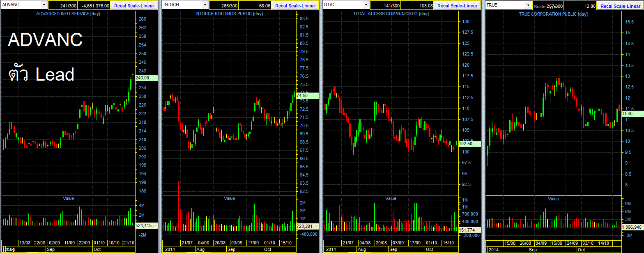The width and height of the screenshot is (644, 253).
Task: Click the Aug month label in INTUCH panel
Action: (200, 249)
